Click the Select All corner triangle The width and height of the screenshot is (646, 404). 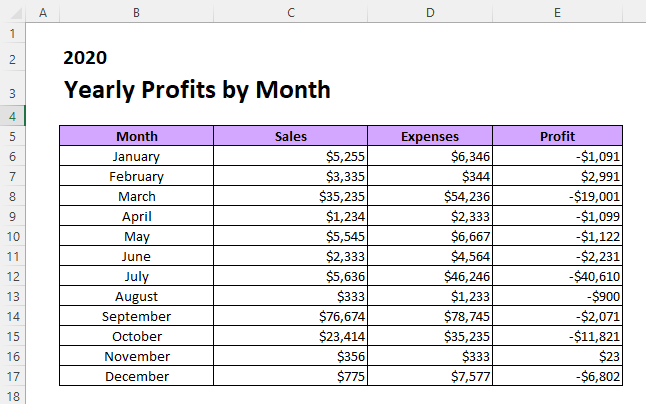click(x=16, y=14)
